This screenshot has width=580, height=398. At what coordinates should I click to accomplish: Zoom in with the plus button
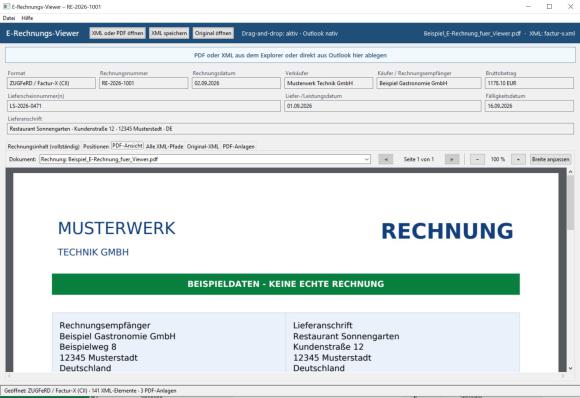click(518, 159)
